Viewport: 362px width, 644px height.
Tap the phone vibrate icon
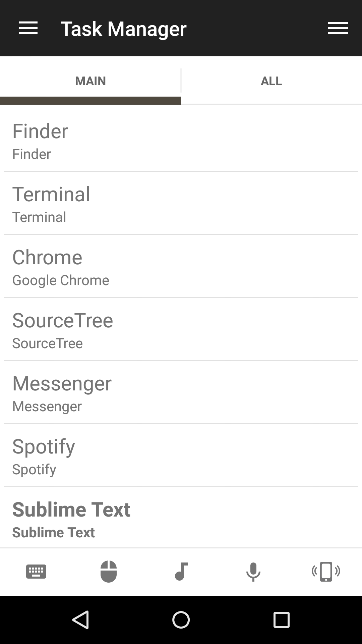point(326,572)
